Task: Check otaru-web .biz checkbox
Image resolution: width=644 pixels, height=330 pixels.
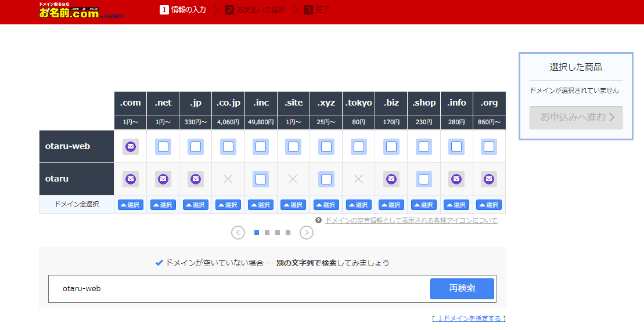Action: click(x=391, y=146)
